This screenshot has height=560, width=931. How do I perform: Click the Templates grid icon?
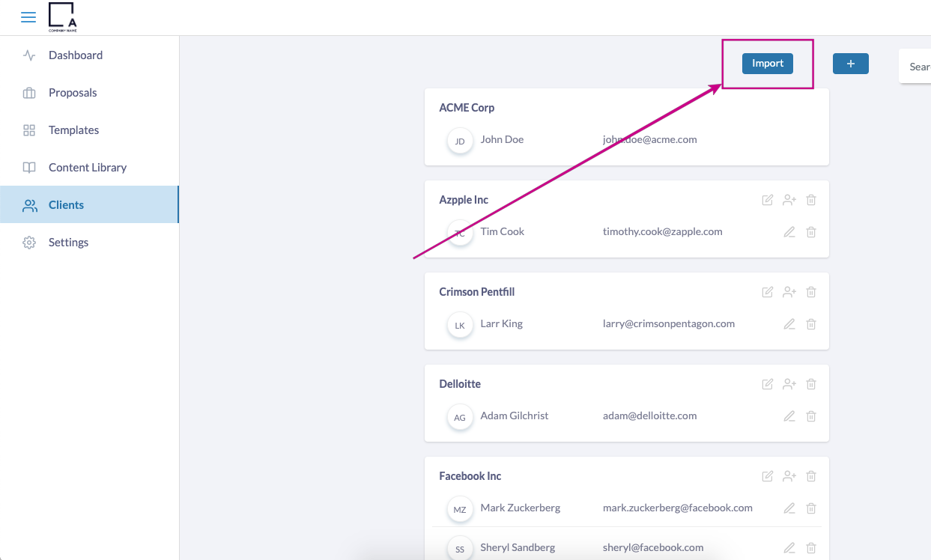pos(29,130)
